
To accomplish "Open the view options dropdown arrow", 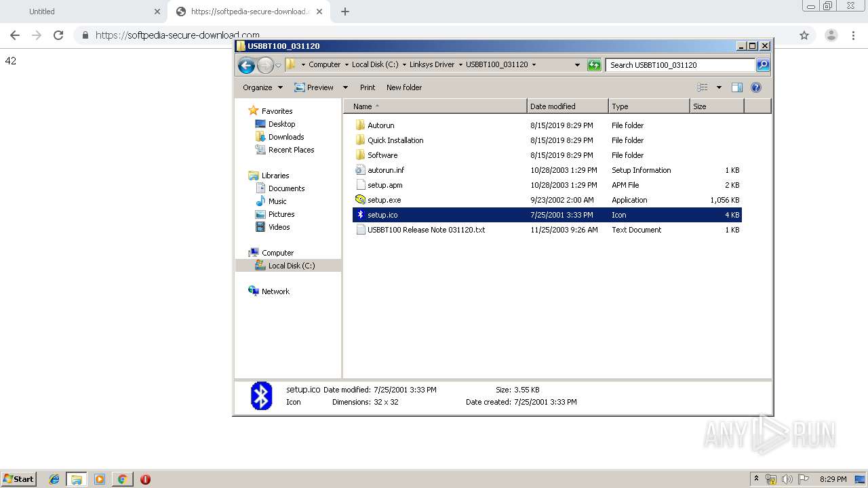I will pos(719,87).
